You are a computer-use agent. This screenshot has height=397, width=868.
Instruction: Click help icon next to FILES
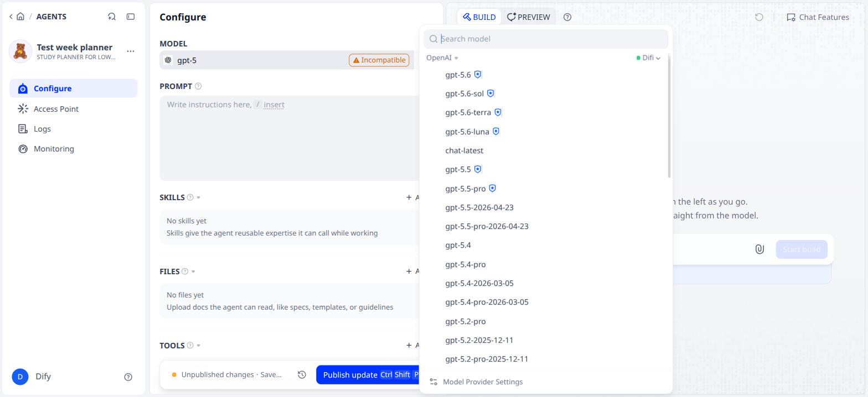(x=185, y=271)
